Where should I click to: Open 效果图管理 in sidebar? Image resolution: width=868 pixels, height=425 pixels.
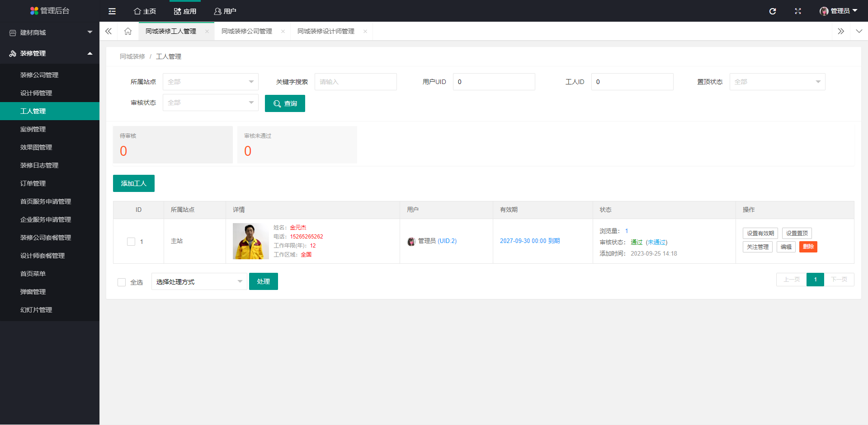(x=50, y=147)
